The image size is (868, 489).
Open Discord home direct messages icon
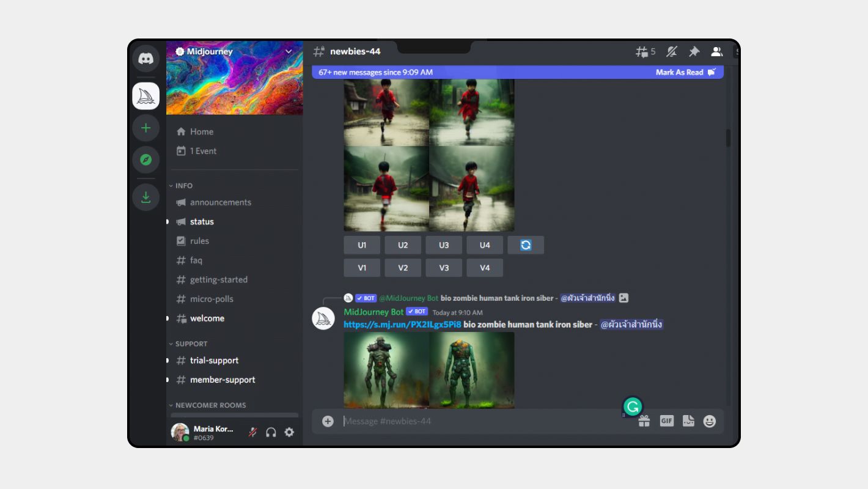[145, 59]
